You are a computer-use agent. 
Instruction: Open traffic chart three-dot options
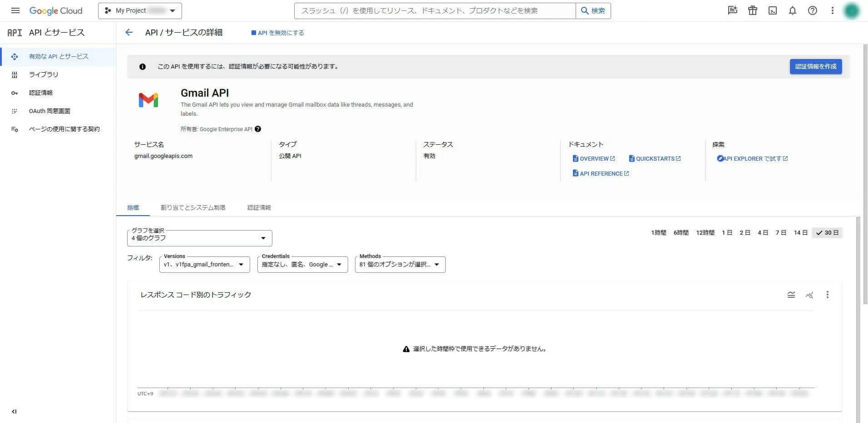pos(828,295)
